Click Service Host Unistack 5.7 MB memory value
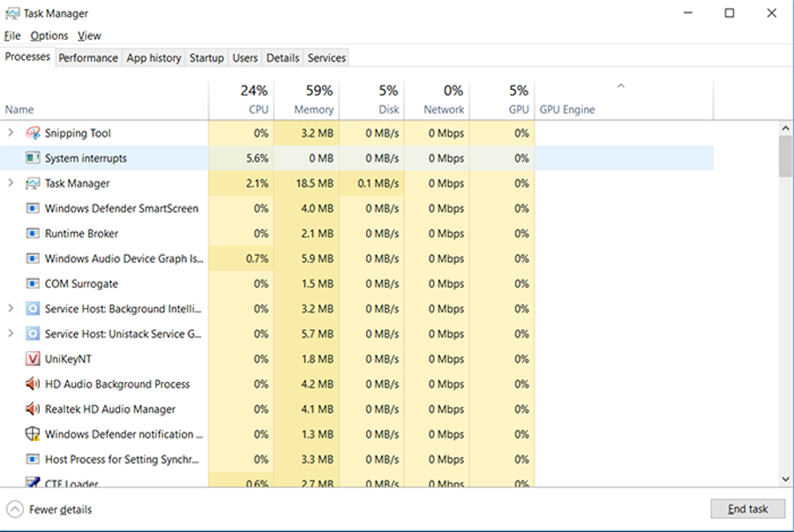The image size is (794, 532). (x=317, y=333)
